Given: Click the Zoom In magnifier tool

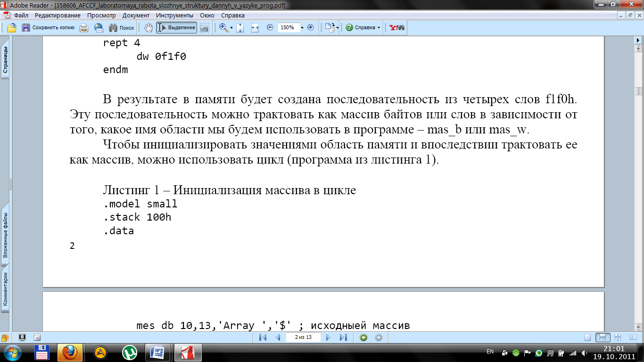Looking at the screenshot, I should coord(224,28).
